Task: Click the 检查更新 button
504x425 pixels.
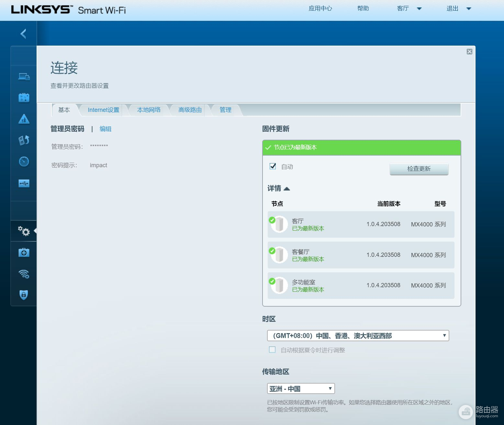Action: (x=419, y=169)
